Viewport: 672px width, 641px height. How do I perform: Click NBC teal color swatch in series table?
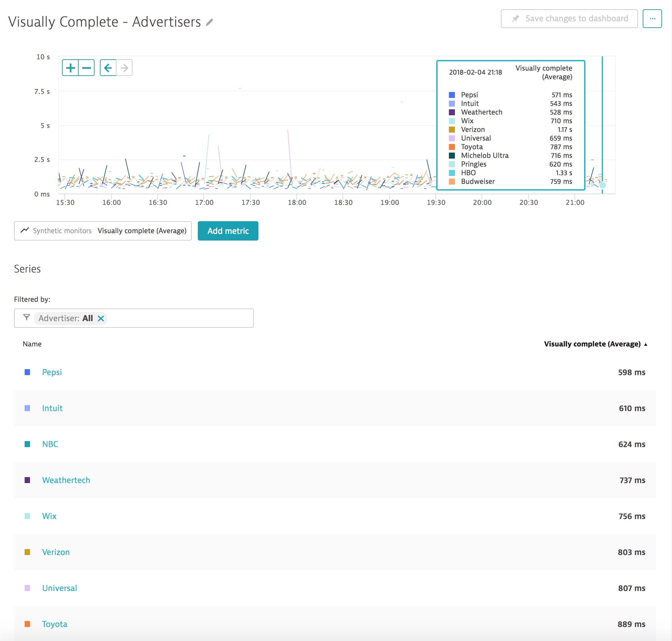27,444
